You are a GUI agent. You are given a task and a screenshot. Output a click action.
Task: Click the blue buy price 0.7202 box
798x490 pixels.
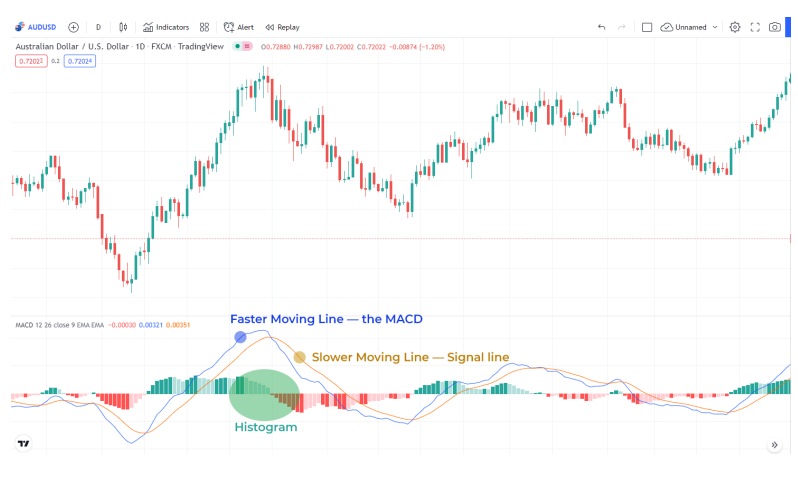point(80,61)
